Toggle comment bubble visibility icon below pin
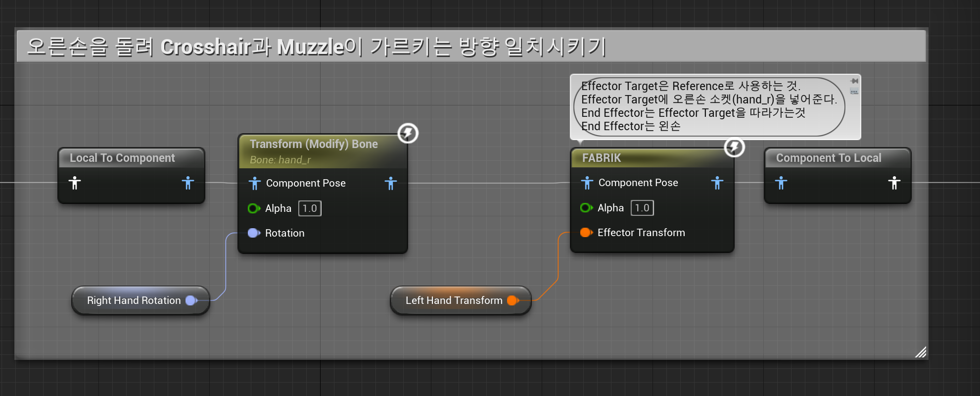This screenshot has width=980, height=396. click(854, 91)
